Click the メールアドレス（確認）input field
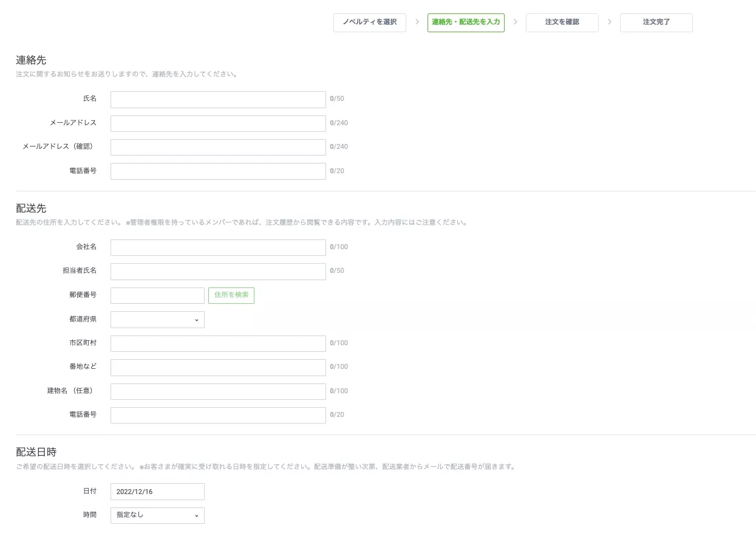This screenshot has height=536, width=756. pos(218,147)
